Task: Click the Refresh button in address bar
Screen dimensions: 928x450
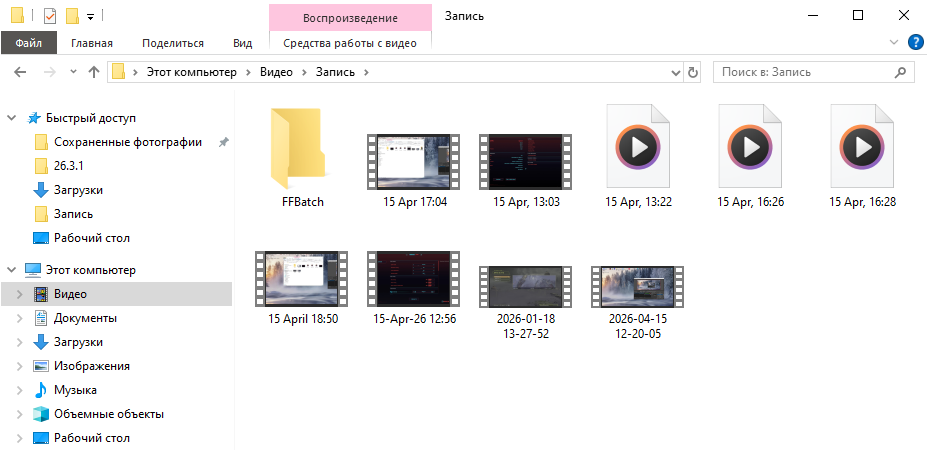Action: click(x=692, y=72)
